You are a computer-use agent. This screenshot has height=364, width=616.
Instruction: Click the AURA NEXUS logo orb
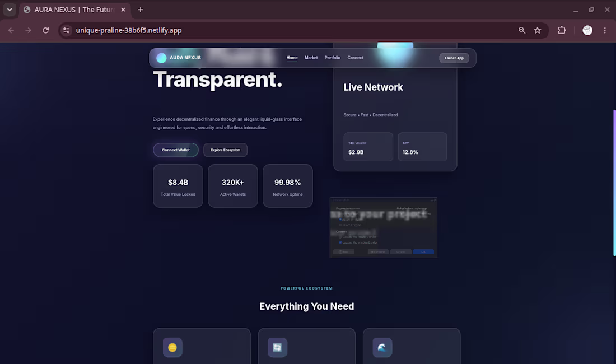[161, 58]
